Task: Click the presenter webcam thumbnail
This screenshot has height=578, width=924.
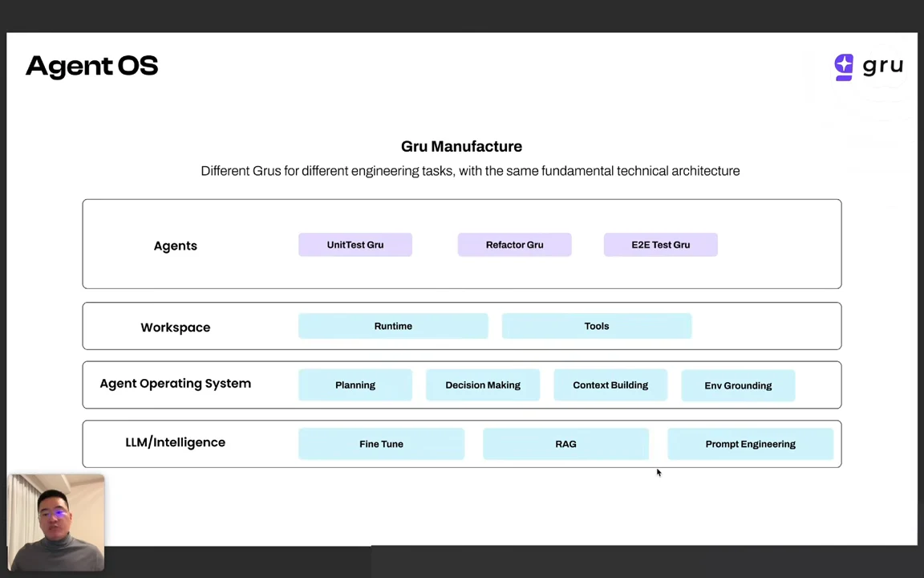Action: point(56,523)
